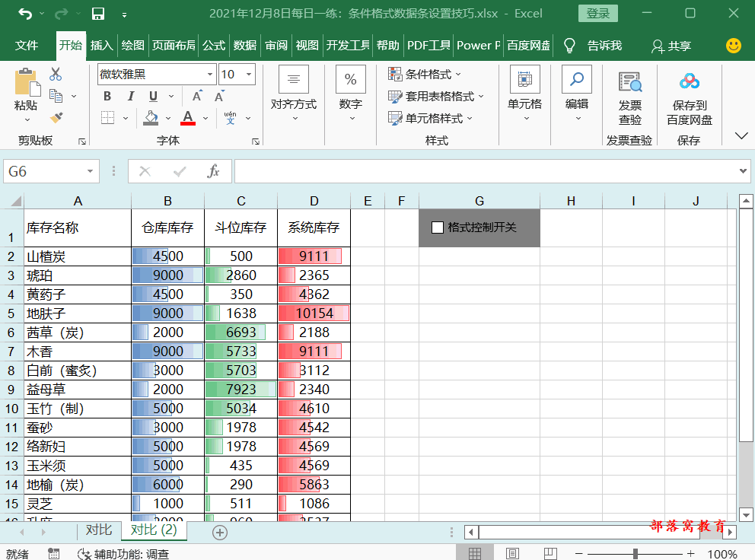Click the red font color A icon

188,117
